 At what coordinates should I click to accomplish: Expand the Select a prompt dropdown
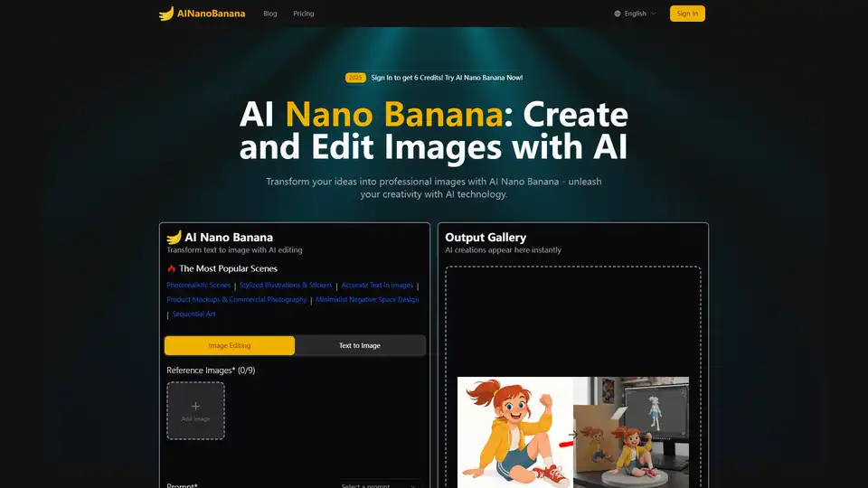coord(379,485)
